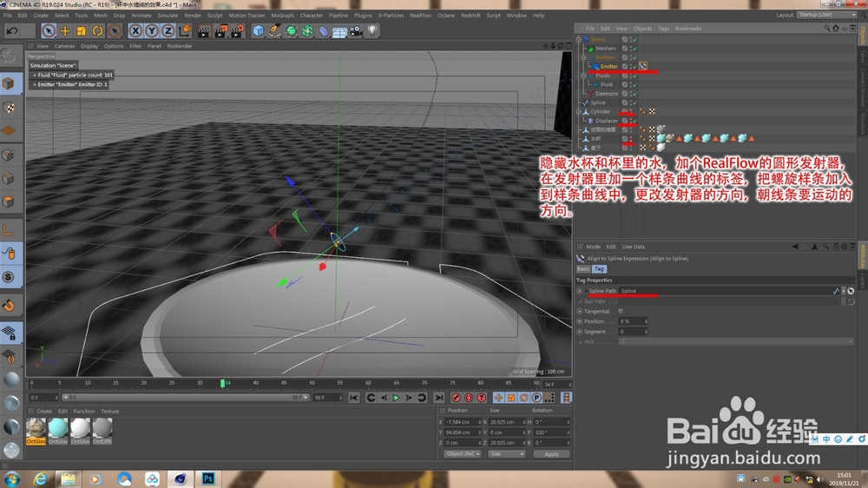868x488 pixels.
Task: Open the Array modeling objects icon
Action: (x=307, y=31)
